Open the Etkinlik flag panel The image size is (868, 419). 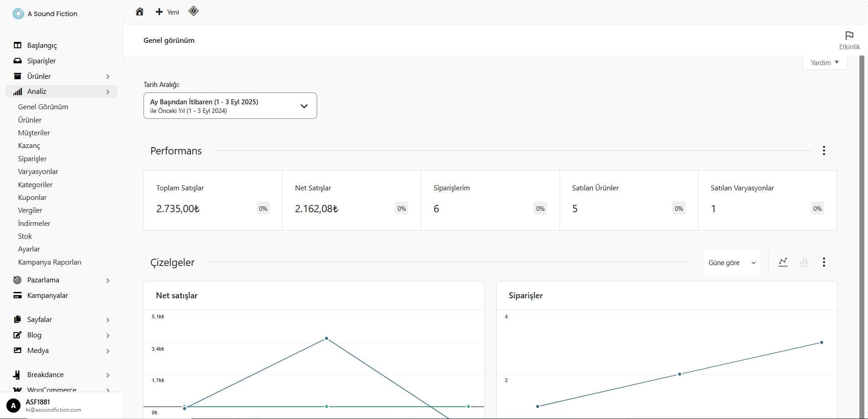click(849, 40)
